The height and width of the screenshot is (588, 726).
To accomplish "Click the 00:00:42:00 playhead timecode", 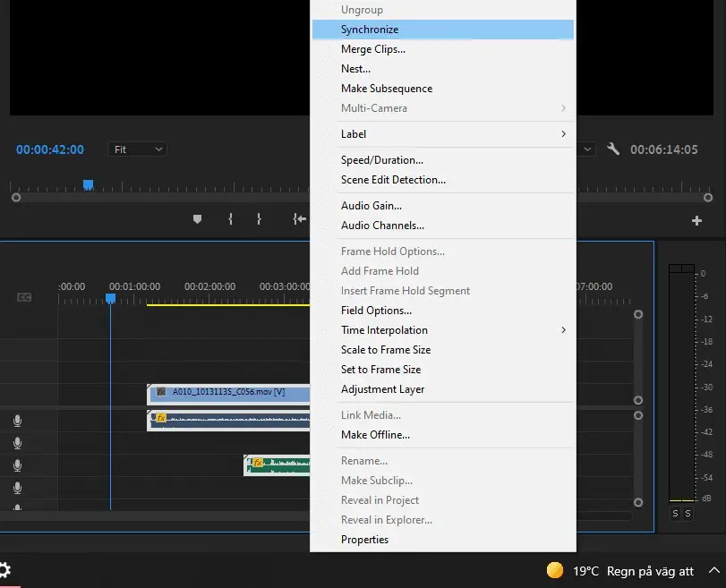I will tap(50, 149).
